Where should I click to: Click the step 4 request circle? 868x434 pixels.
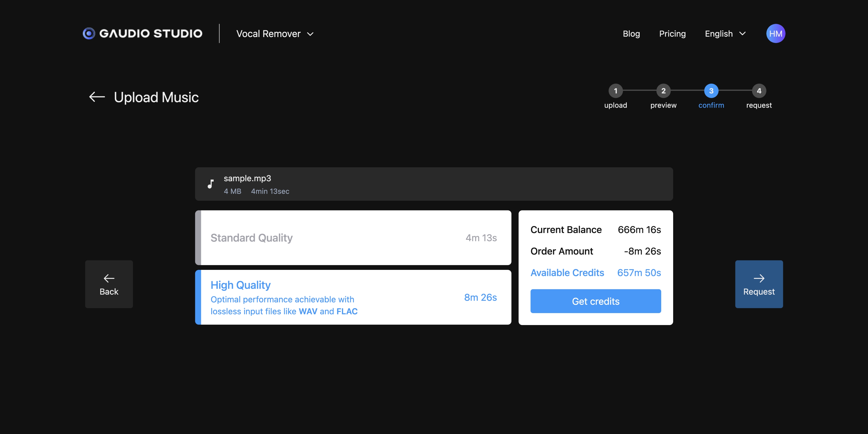click(759, 91)
